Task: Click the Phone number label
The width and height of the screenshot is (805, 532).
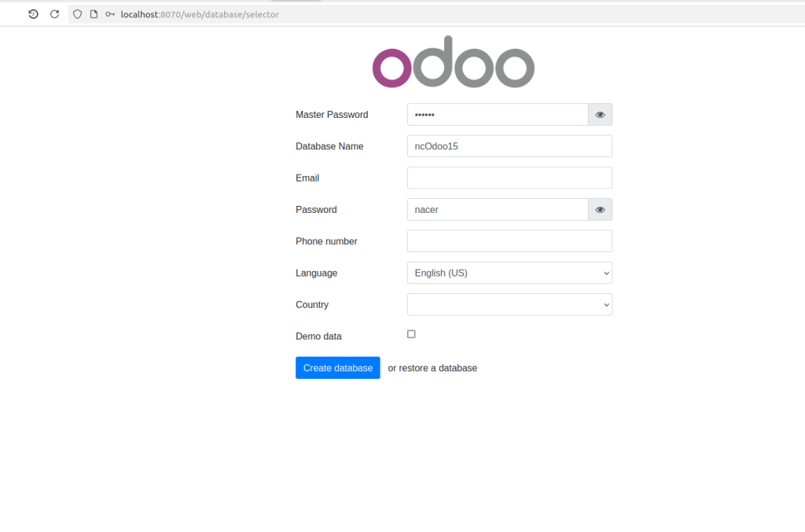Action: click(x=326, y=241)
